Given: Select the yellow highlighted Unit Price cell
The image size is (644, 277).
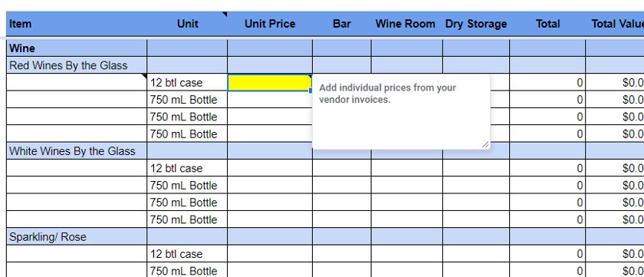Looking at the screenshot, I should tap(269, 83).
